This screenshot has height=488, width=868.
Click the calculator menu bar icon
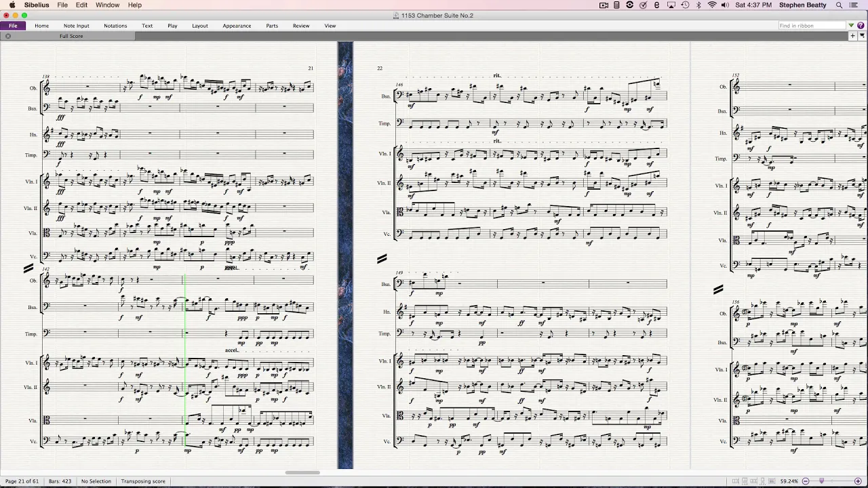tap(616, 5)
